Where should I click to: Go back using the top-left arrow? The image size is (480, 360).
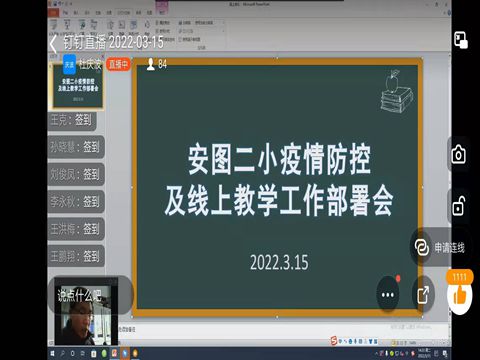tap(53, 44)
